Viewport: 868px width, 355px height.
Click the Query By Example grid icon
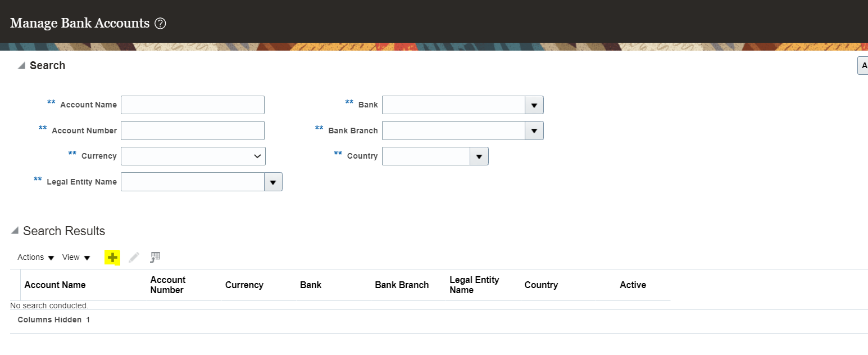[x=155, y=258]
